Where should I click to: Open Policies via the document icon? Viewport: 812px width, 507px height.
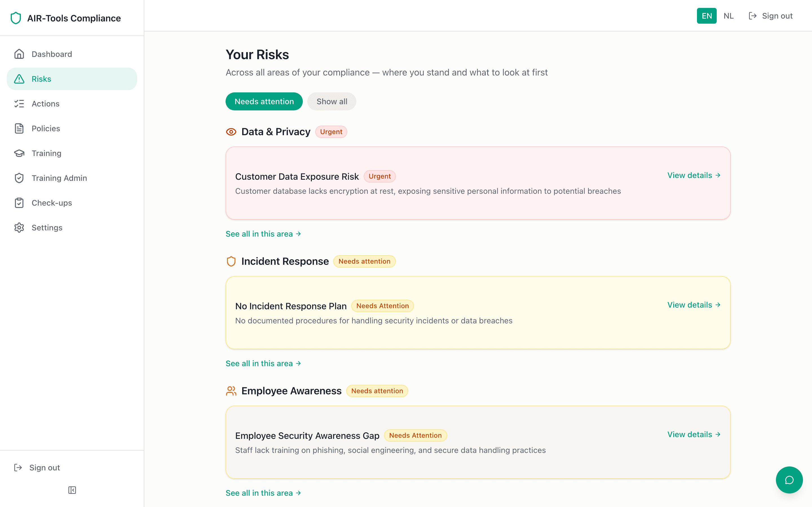tap(19, 128)
